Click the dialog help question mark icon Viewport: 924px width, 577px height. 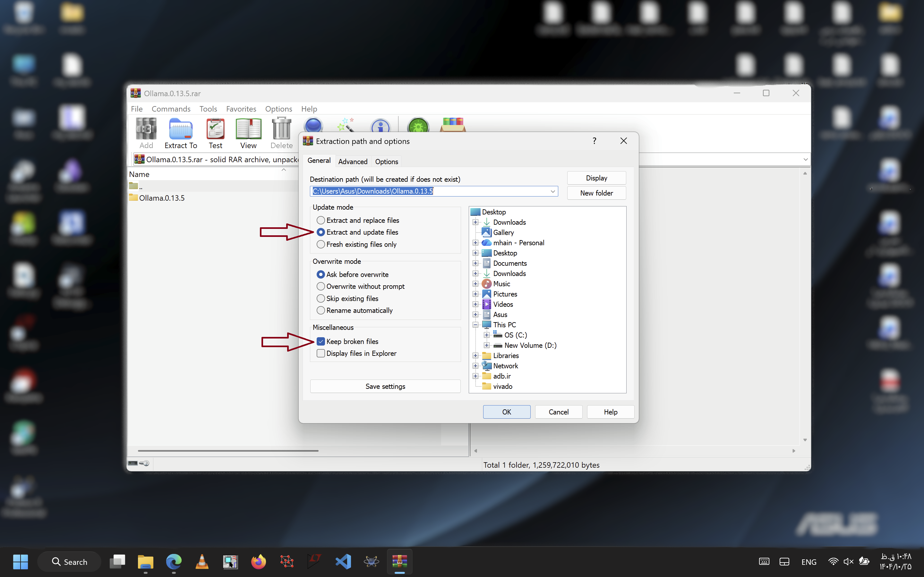click(x=594, y=141)
